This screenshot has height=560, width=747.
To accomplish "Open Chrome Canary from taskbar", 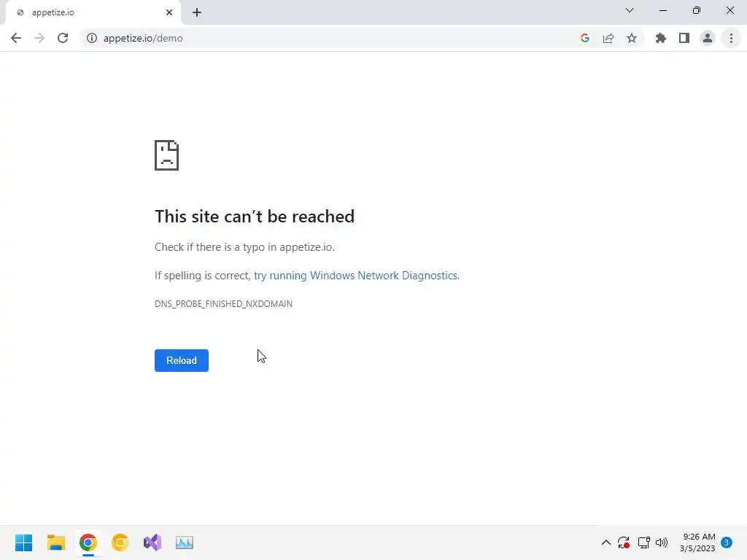I will 120,542.
